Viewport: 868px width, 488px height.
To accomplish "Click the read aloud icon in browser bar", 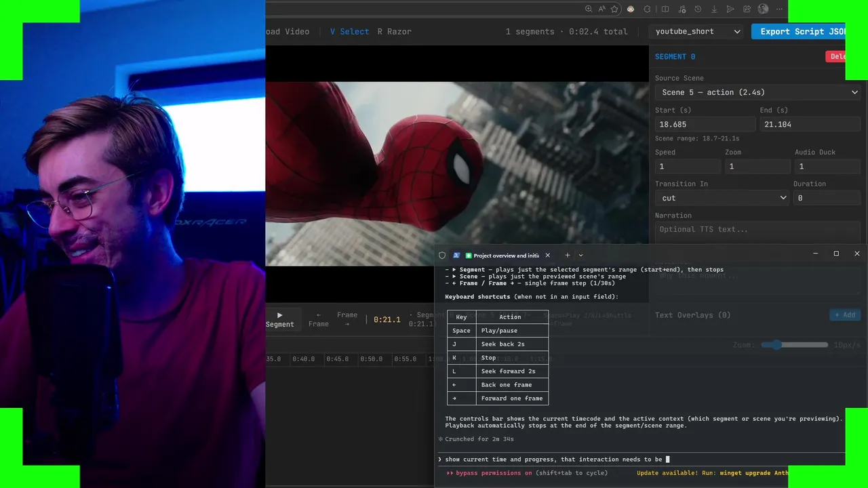I will [x=601, y=9].
